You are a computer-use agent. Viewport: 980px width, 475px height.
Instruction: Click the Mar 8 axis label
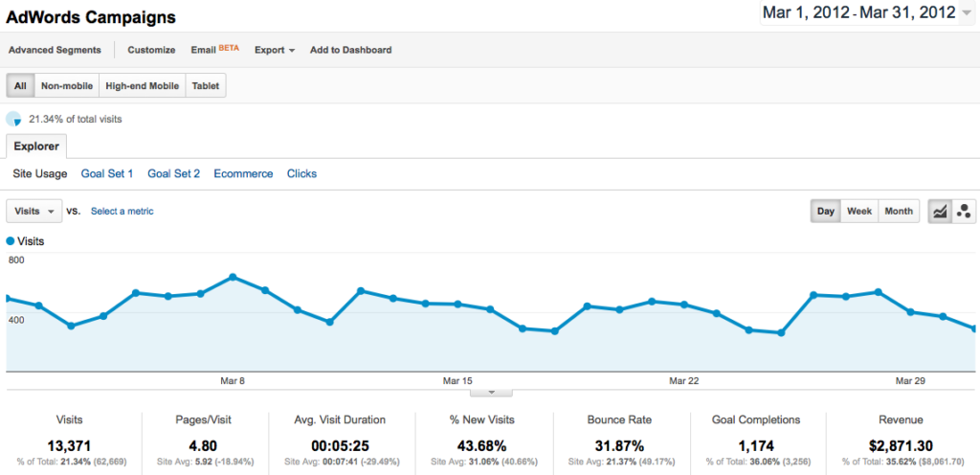tap(233, 380)
